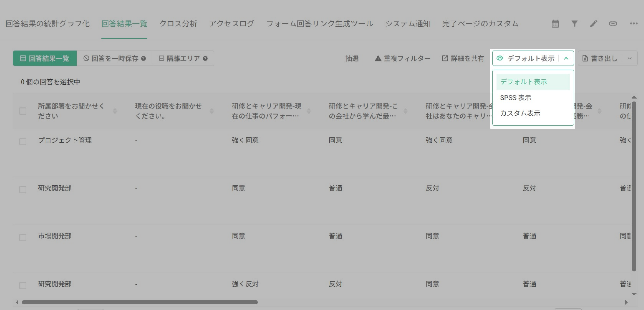Click the pencil edit icon
The image size is (644, 310).
pyautogui.click(x=594, y=24)
